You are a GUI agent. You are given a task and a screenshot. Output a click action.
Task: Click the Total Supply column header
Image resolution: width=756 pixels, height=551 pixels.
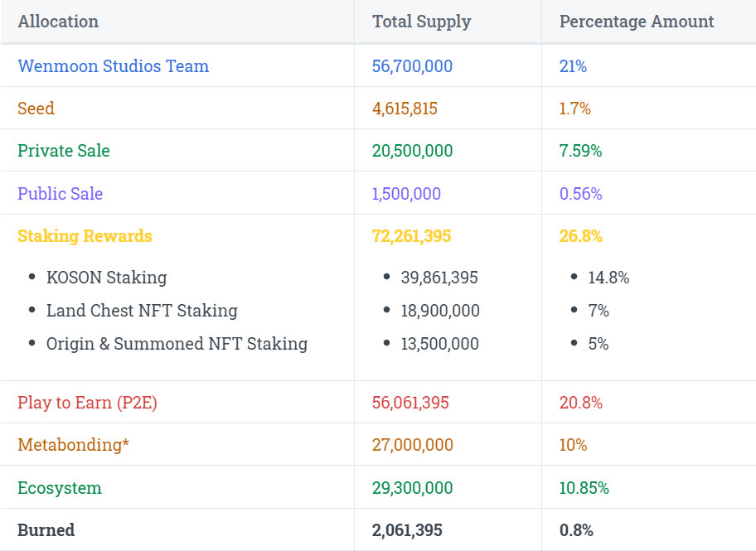point(420,22)
